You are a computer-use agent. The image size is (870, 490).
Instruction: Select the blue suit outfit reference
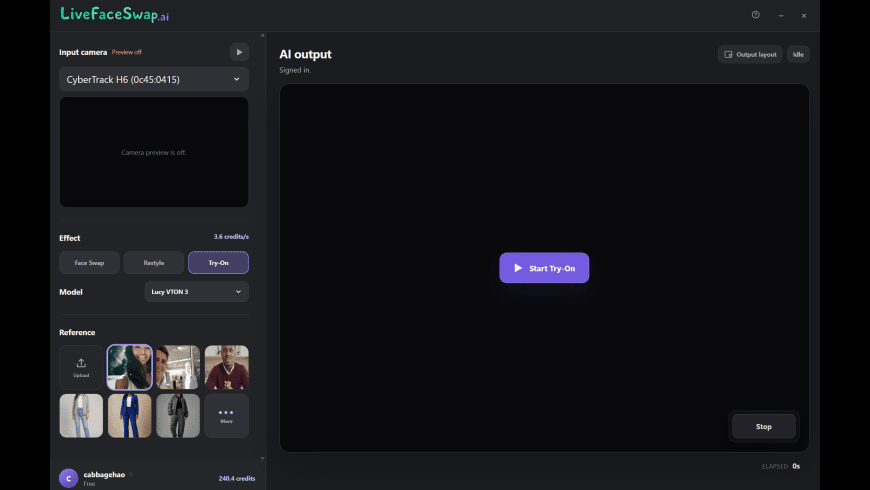130,416
